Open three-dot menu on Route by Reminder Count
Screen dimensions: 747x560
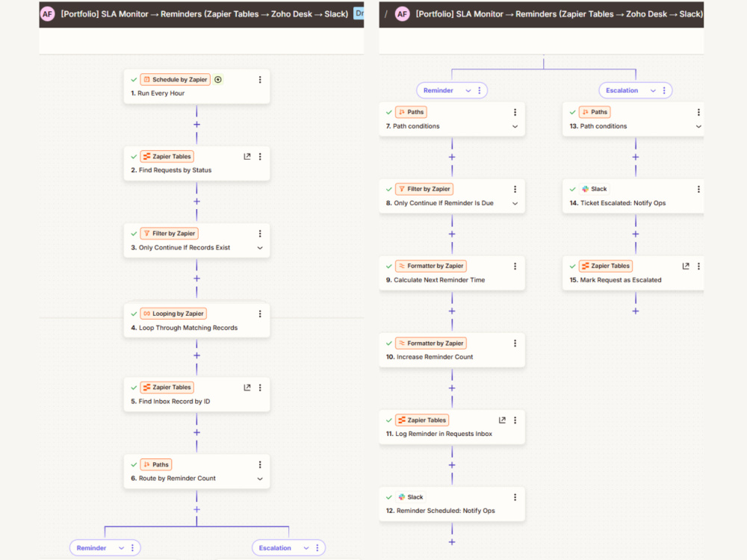click(260, 464)
